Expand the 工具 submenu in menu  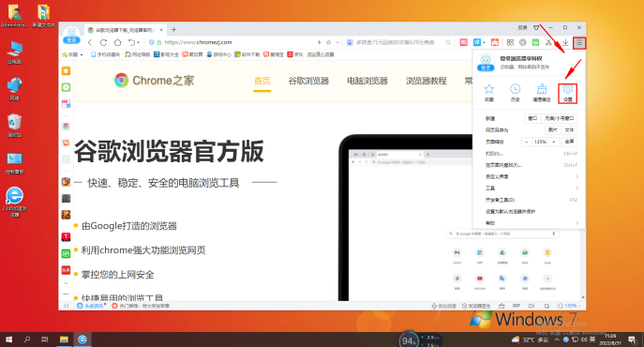pos(577,188)
